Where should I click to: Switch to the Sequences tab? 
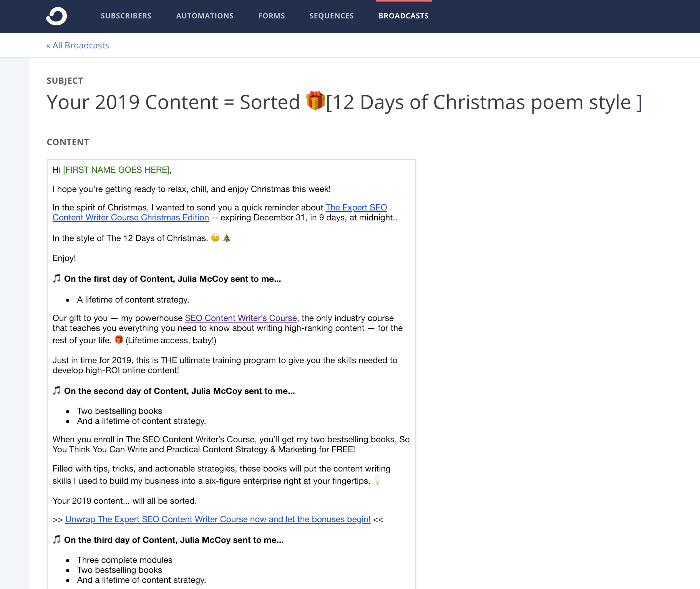coord(332,16)
